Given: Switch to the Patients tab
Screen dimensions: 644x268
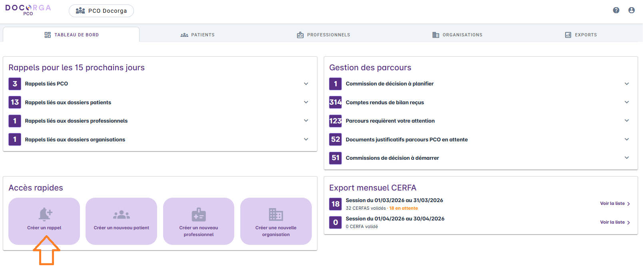Looking at the screenshot, I should point(197,35).
